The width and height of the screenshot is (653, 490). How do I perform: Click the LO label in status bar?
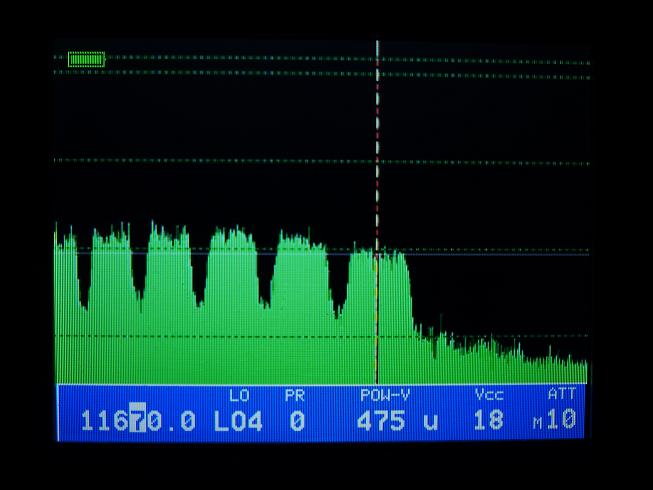[x=239, y=396]
